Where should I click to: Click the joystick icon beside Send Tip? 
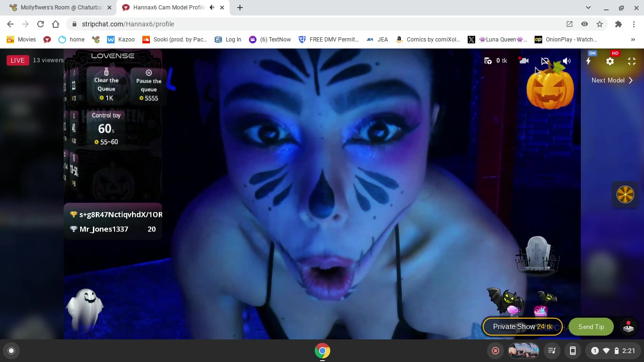click(x=628, y=327)
